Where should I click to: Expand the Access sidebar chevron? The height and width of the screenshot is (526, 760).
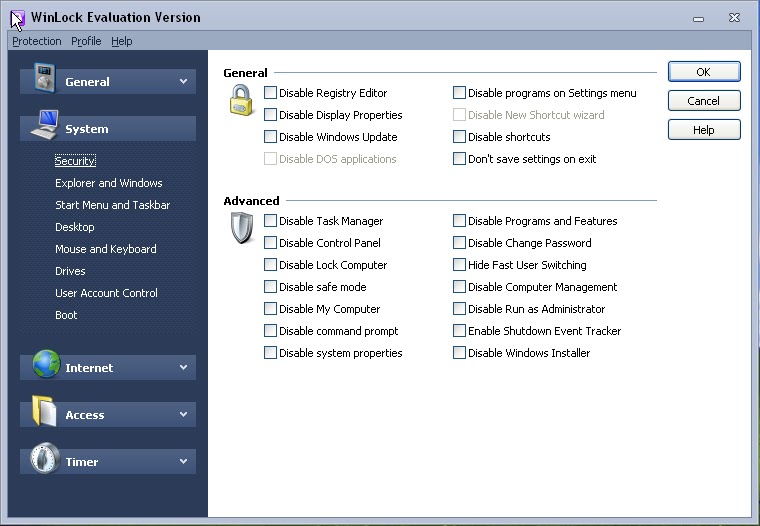tap(183, 414)
